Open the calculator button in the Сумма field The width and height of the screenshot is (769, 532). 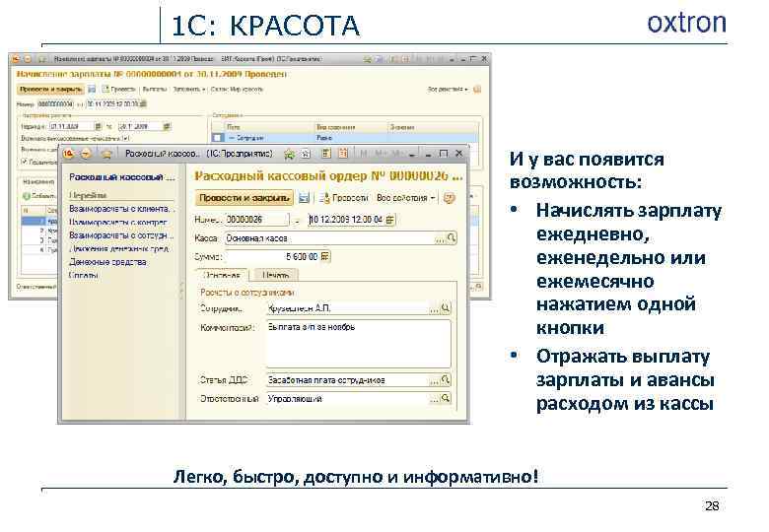click(325, 256)
